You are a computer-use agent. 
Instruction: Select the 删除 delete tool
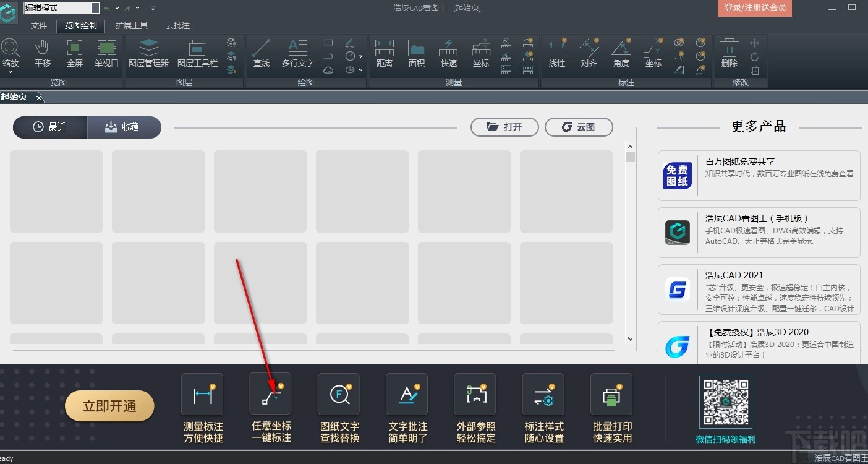coord(728,53)
